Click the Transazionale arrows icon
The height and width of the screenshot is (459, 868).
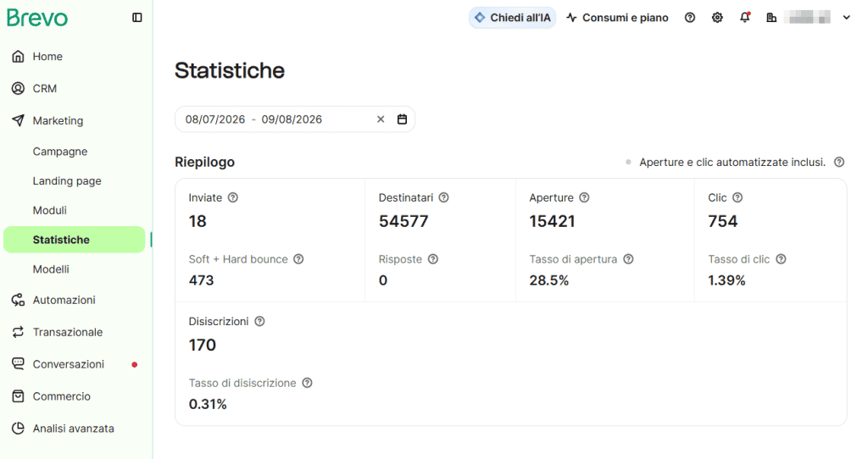(19, 332)
